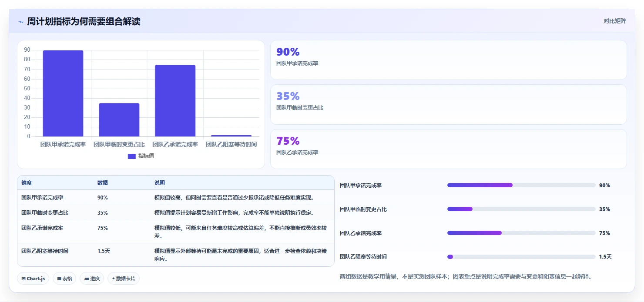The image size is (644, 302).
Task: Click the 团队乙承诺完成率 progress bar
Action: (x=521, y=233)
